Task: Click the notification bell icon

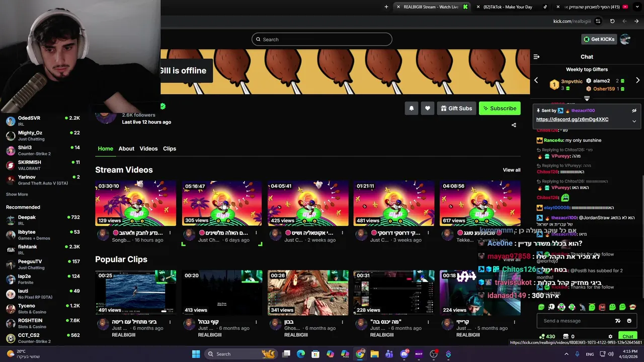Action: coord(412,108)
